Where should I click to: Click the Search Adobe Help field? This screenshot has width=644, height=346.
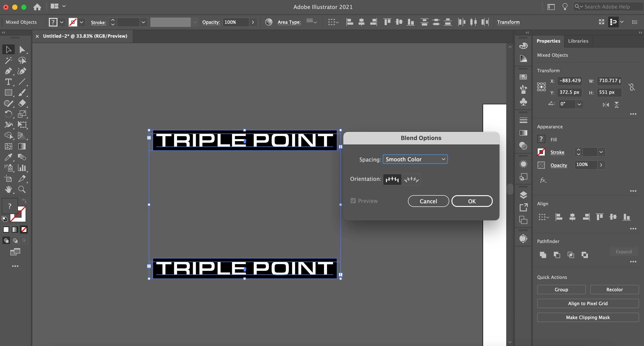pyautogui.click(x=607, y=7)
